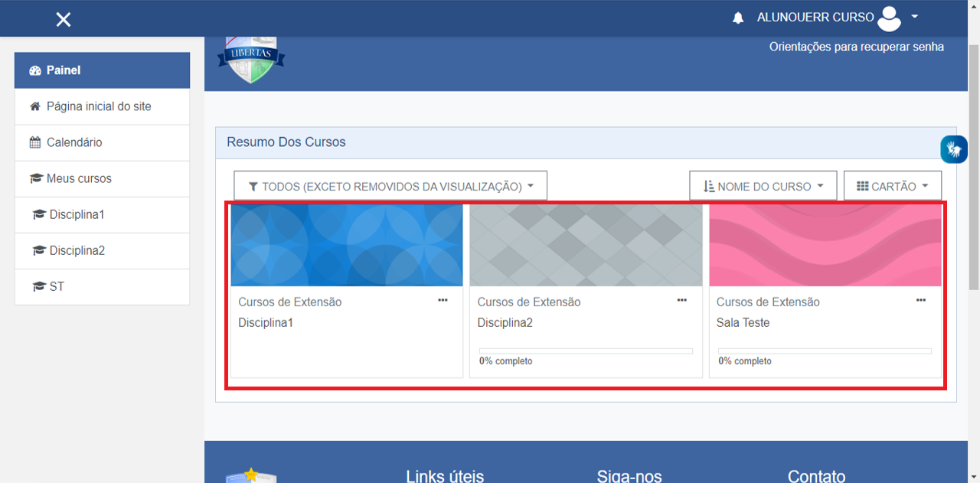
Task: Select Painel in the sidebar
Action: [102, 70]
